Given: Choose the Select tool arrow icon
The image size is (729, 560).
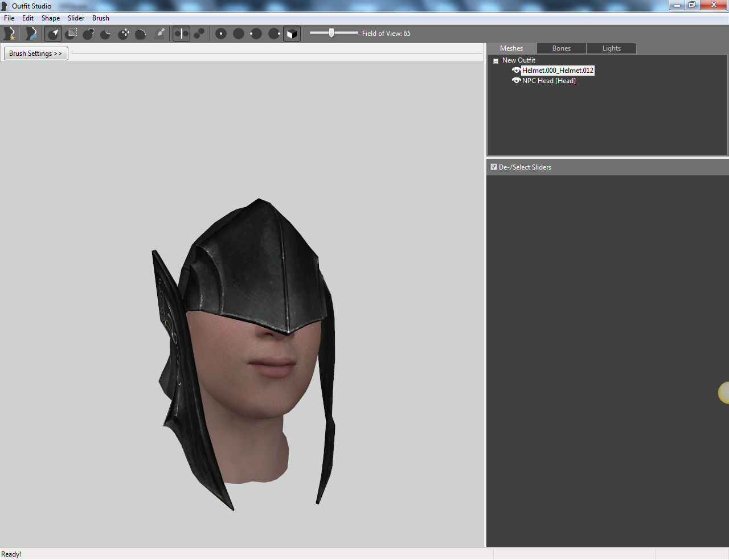Looking at the screenshot, I should [54, 34].
